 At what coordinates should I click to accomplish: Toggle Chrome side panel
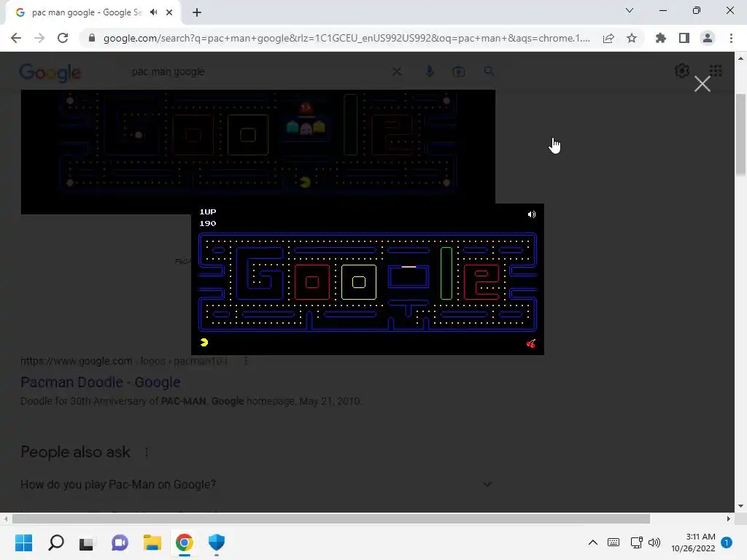pyautogui.click(x=684, y=38)
